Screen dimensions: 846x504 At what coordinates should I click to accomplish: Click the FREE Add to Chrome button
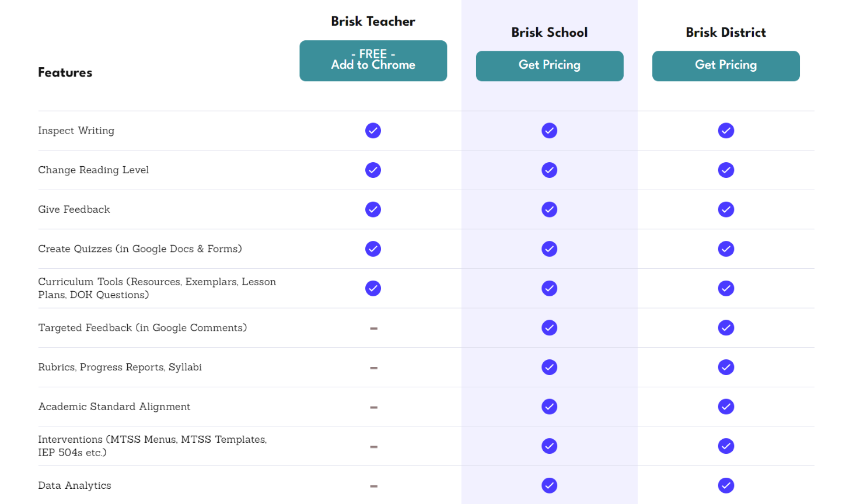(373, 61)
